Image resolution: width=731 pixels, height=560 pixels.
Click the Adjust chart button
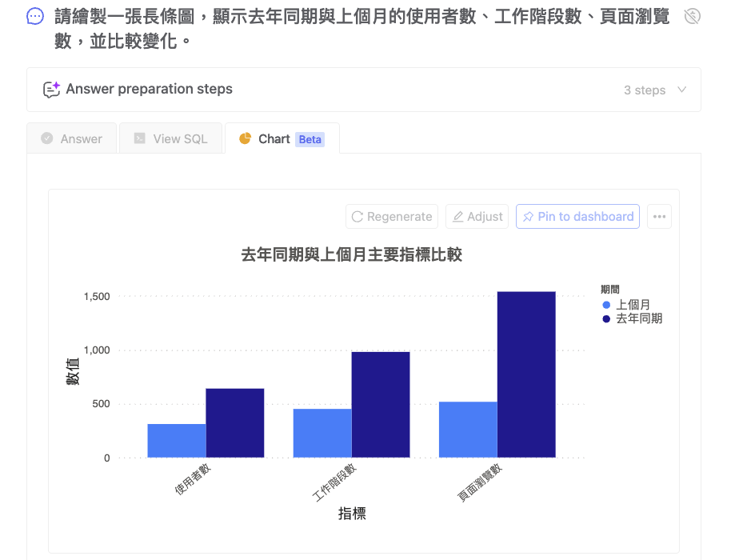[x=477, y=216]
